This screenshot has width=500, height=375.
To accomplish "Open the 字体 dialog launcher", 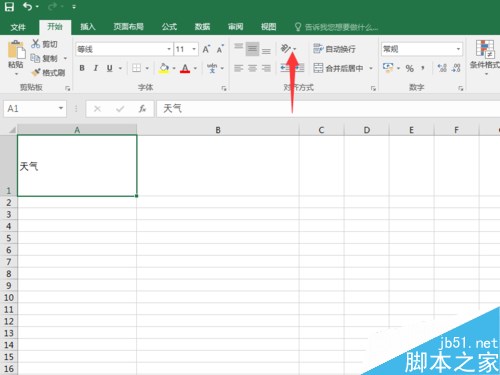I will tap(224, 88).
